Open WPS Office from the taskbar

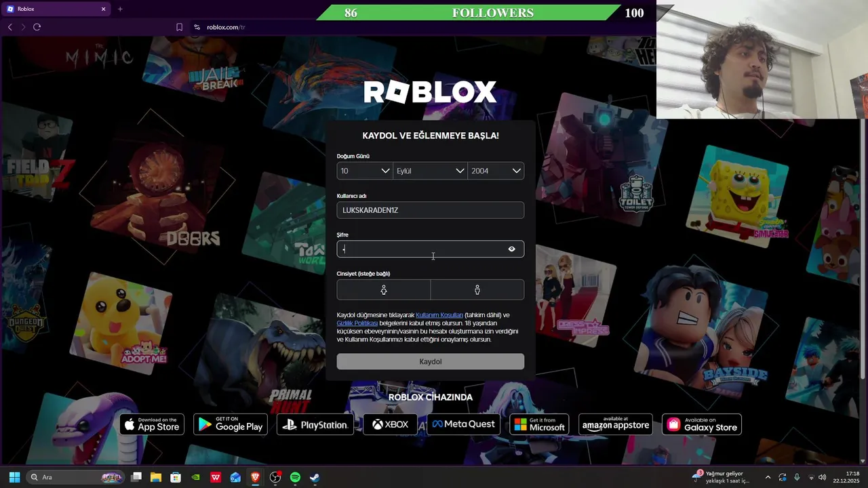click(216, 477)
